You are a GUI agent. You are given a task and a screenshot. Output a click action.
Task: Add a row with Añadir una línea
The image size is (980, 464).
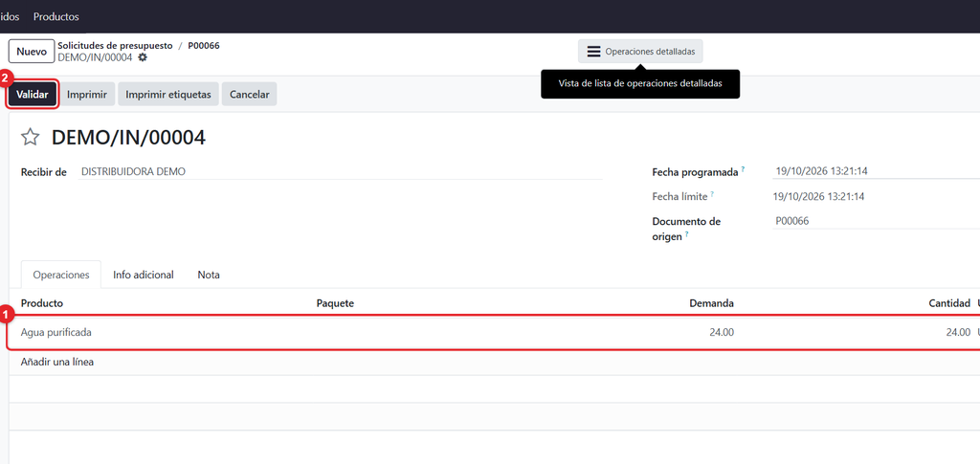(x=56, y=363)
